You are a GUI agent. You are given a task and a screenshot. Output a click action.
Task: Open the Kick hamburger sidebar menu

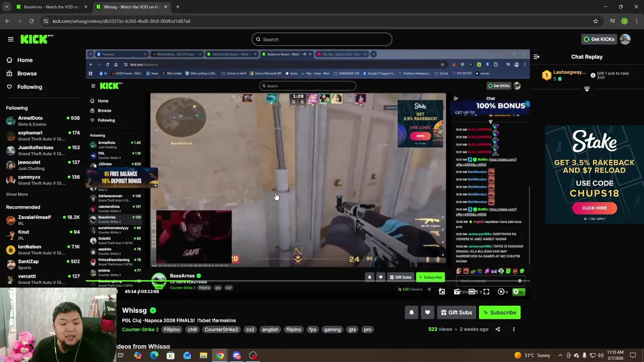(11, 39)
